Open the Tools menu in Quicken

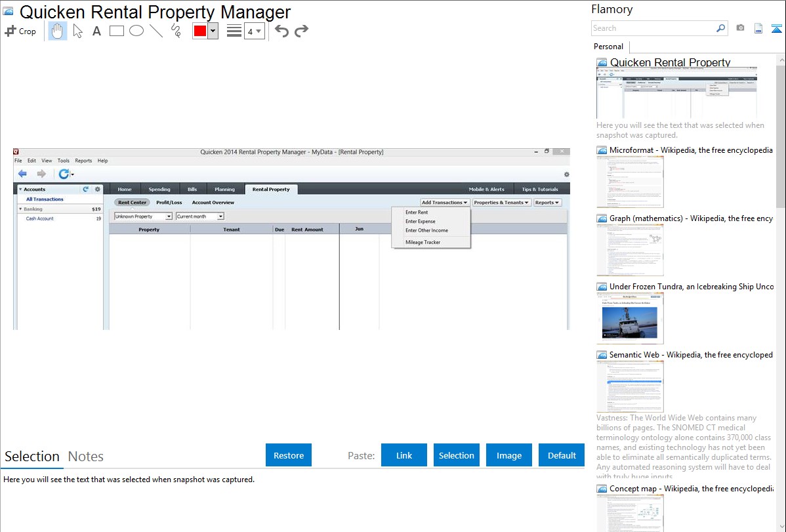tap(63, 161)
